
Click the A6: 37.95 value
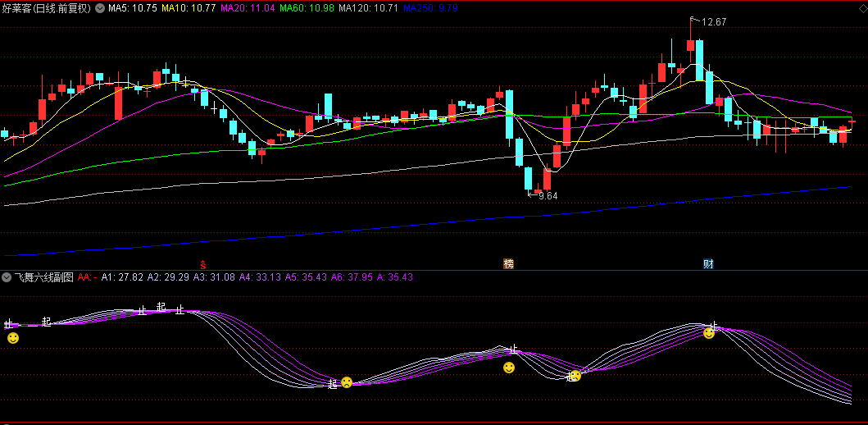pyautogui.click(x=352, y=277)
